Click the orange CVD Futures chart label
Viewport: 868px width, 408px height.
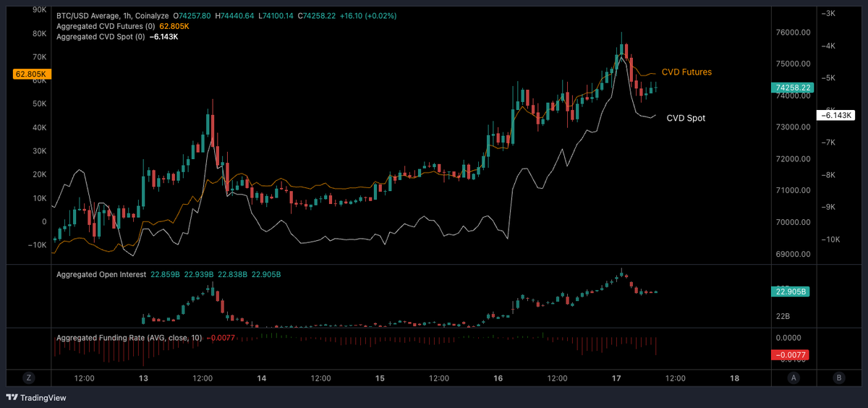686,72
